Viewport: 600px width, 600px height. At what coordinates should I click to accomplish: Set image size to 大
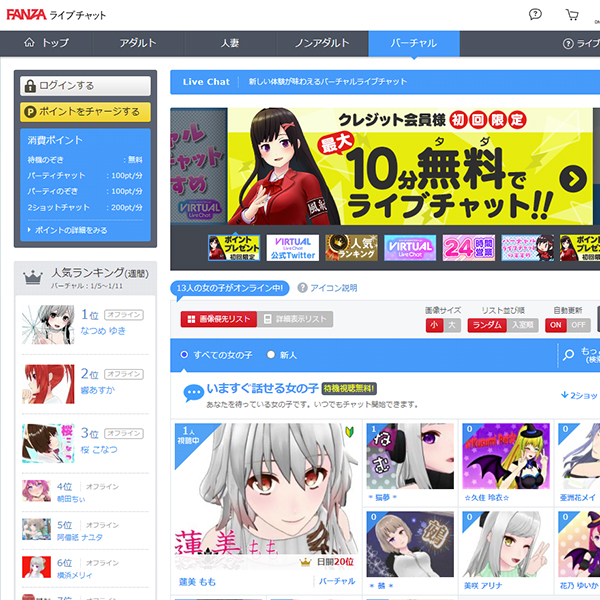coord(452,325)
